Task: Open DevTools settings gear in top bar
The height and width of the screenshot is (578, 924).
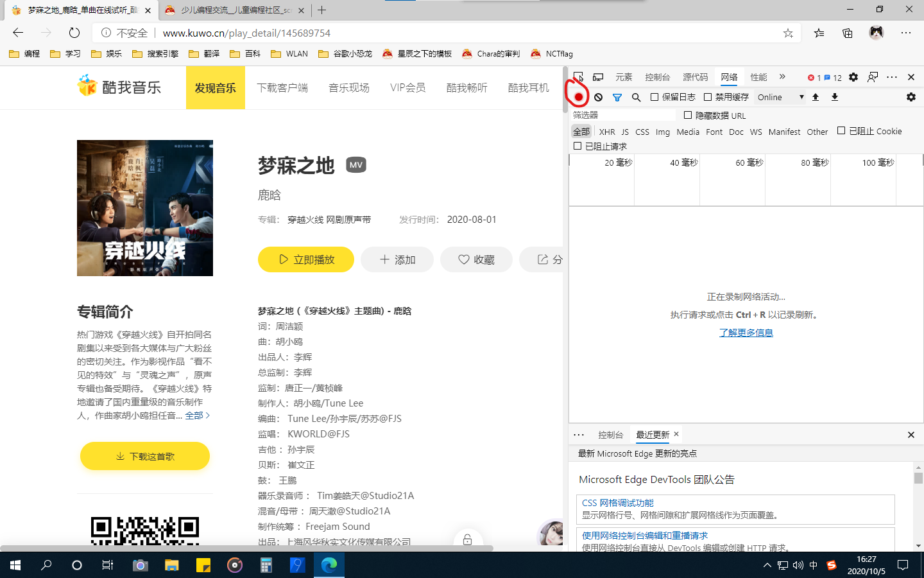Action: tap(853, 77)
